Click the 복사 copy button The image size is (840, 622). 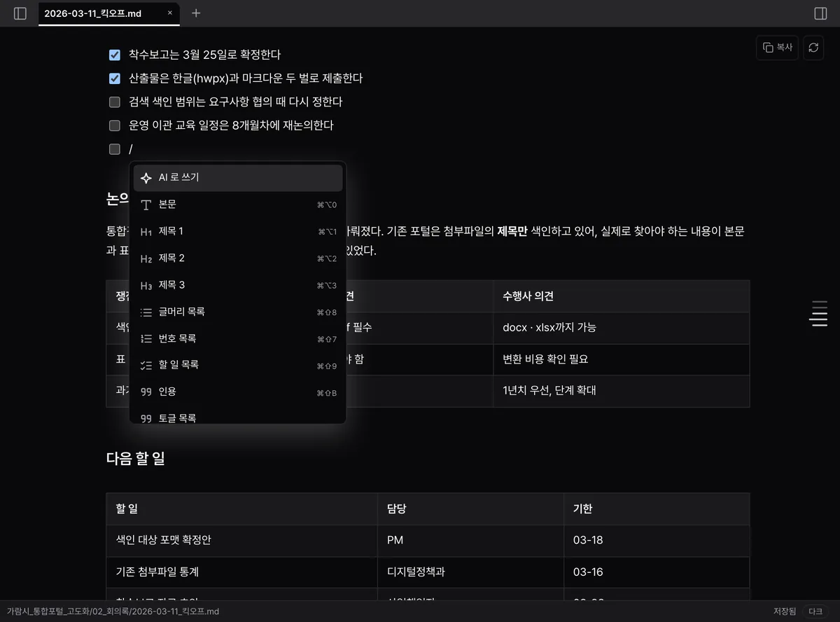point(778,48)
